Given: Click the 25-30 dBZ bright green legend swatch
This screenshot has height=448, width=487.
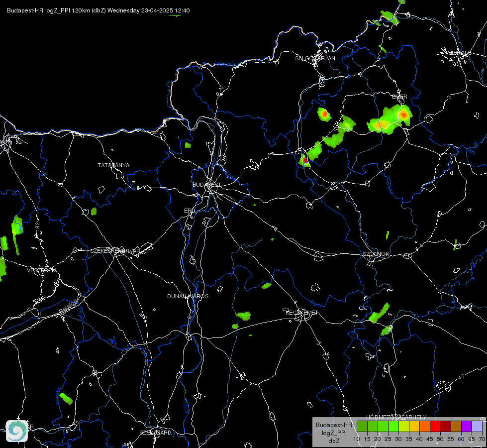Looking at the screenshot, I should pos(393,426).
